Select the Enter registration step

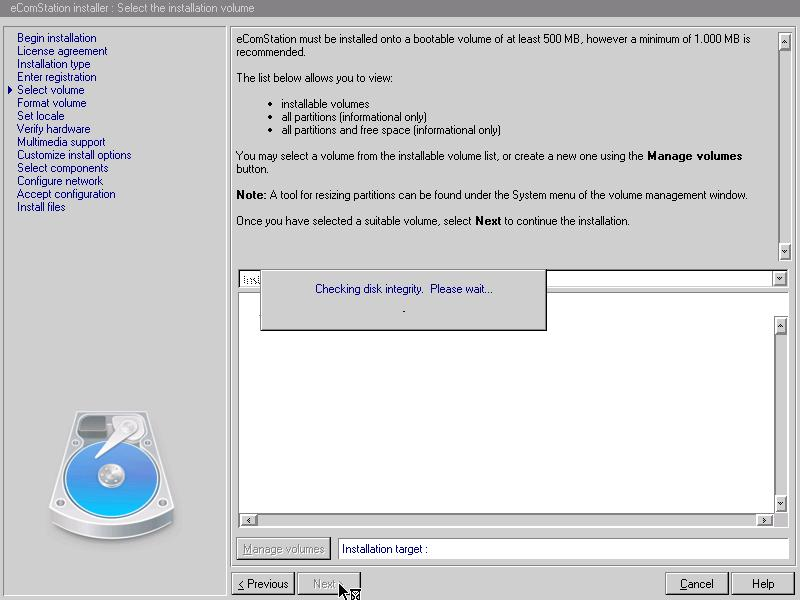coord(57,77)
